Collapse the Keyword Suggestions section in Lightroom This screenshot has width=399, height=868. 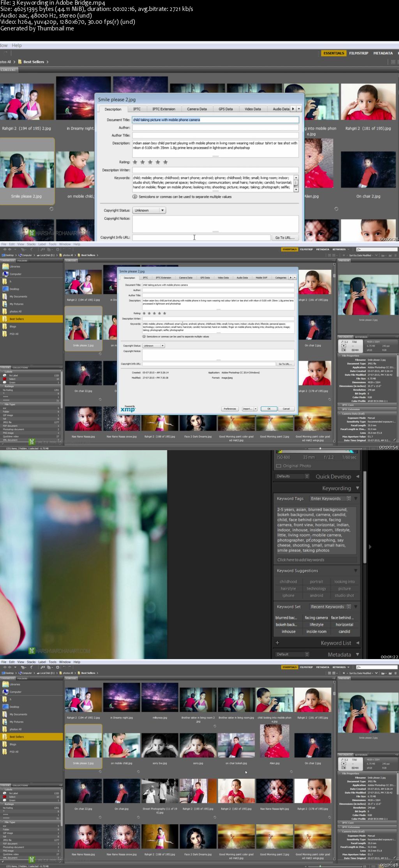coord(356,571)
